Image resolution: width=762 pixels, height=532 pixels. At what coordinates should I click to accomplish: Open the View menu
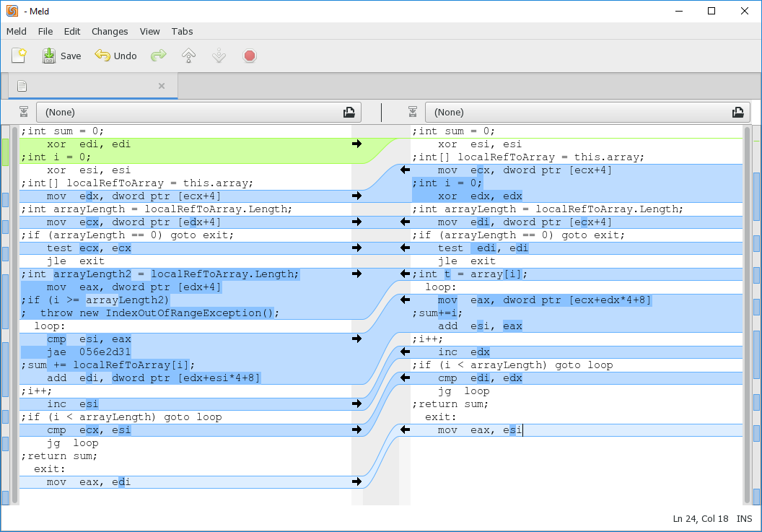pyautogui.click(x=149, y=31)
